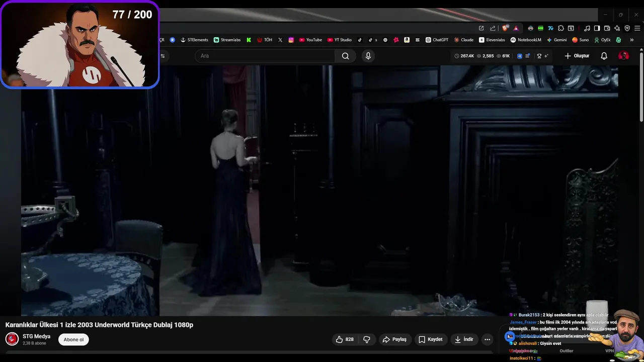Screen dimensions: 644x362
Task: Open the STElements bookmark
Action: (194, 40)
